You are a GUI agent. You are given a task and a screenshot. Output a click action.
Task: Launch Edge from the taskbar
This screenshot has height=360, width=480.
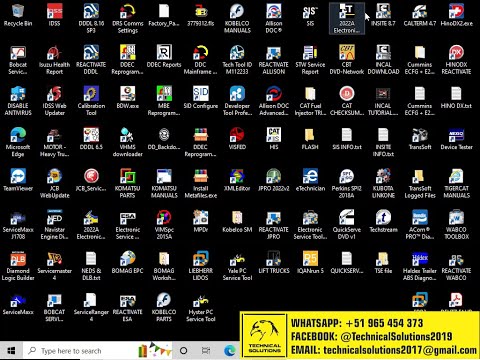tap(230, 351)
